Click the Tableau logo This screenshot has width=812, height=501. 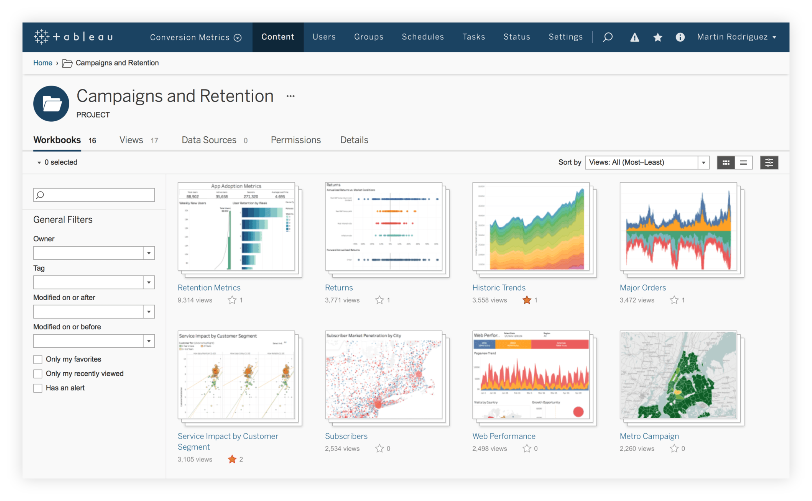click(73, 37)
